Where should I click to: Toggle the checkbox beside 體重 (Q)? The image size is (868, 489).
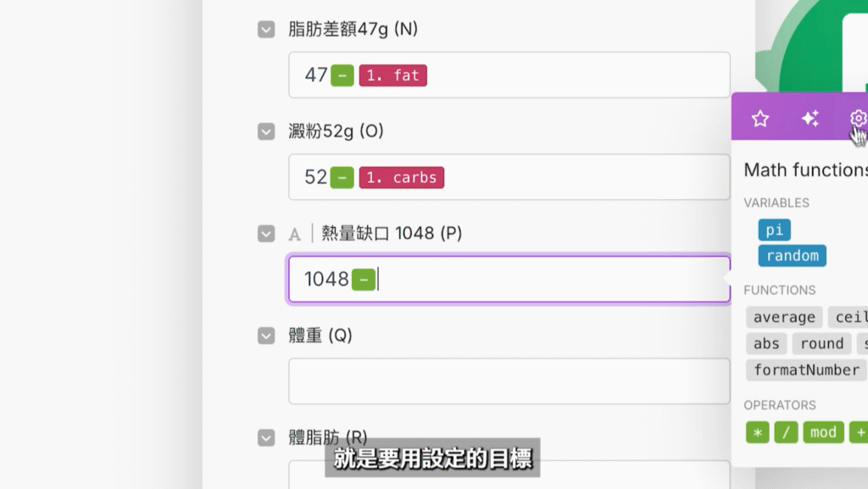[x=266, y=336]
